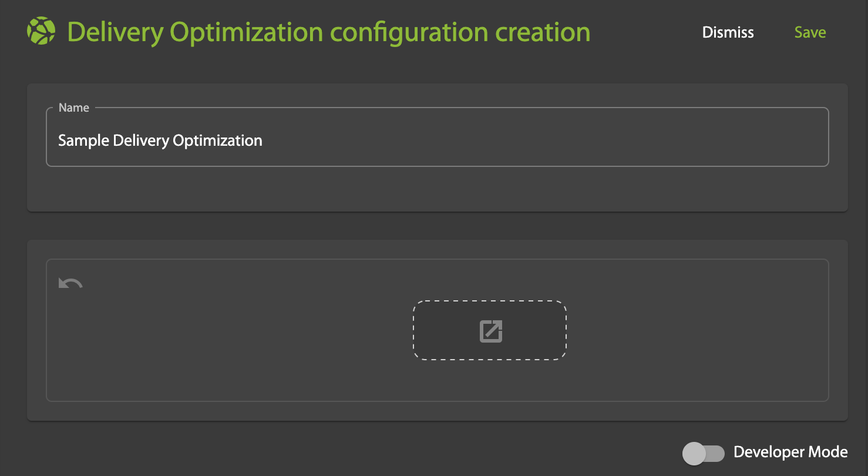The image size is (868, 476).
Task: Click the round knob of Developer Mode
Action: click(694, 452)
